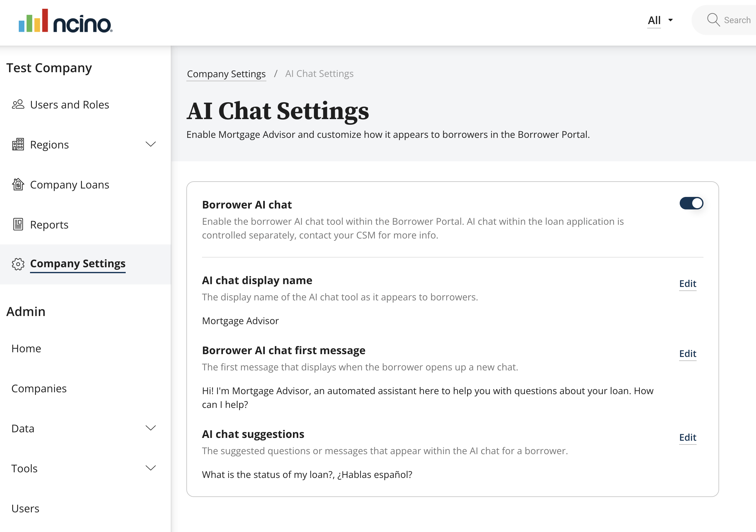Open Company Loans via its house icon

point(18,184)
